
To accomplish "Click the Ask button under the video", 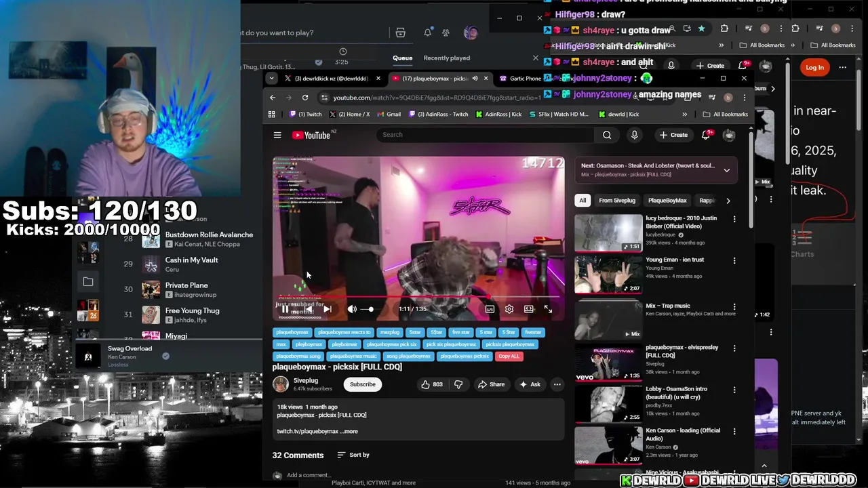I will tap(529, 384).
